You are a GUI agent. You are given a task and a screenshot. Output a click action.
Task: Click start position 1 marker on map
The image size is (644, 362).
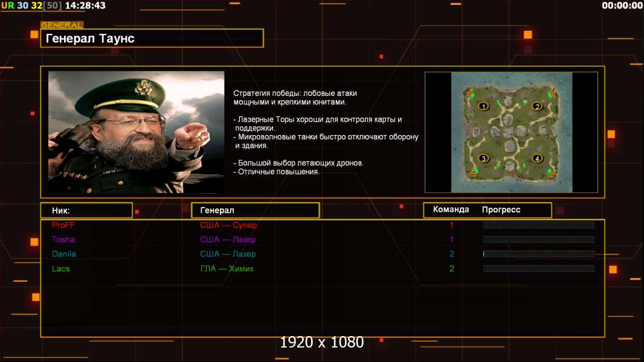click(x=483, y=107)
